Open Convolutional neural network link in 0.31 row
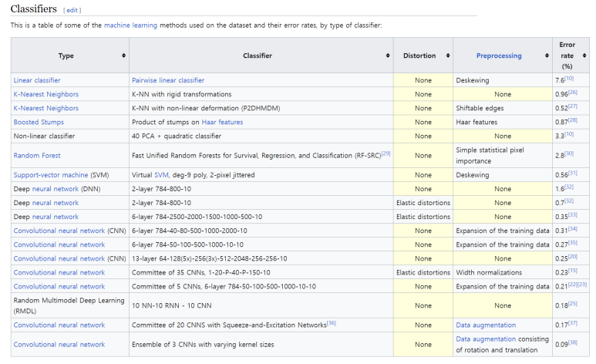Screen dimensions: 596x364 pyautogui.click(x=59, y=231)
